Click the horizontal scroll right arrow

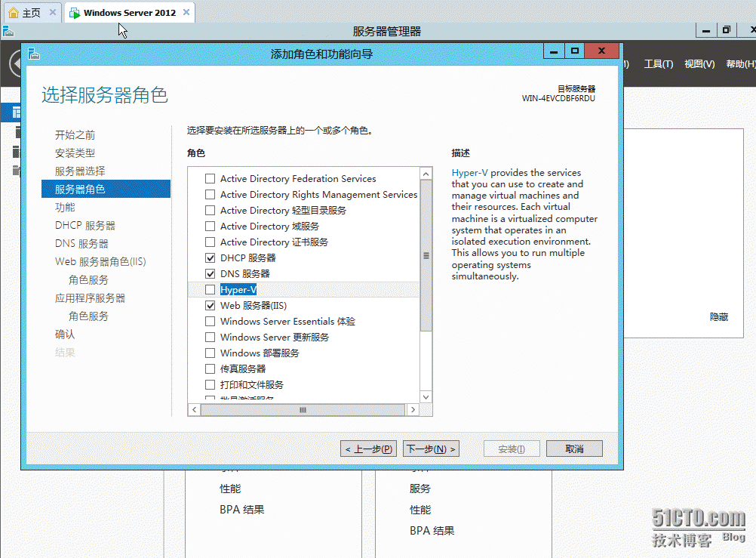coord(413,410)
